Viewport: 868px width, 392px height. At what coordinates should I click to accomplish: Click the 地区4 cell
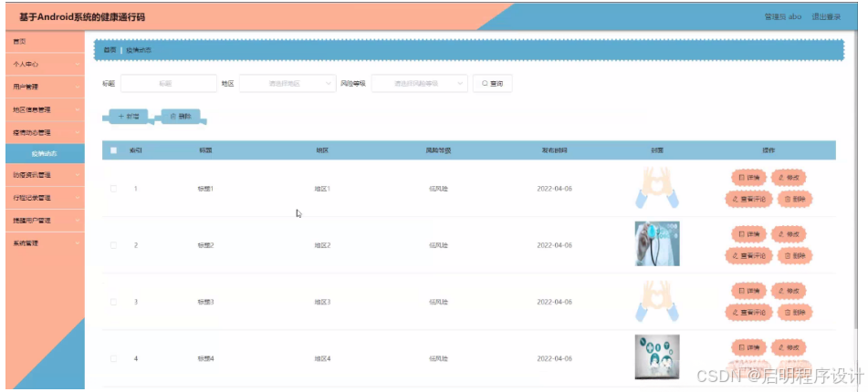[322, 358]
